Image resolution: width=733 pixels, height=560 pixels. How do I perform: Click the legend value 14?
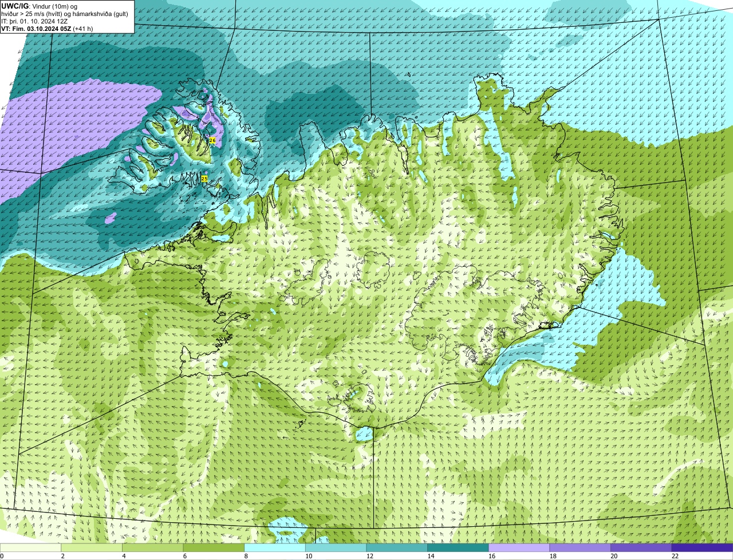coord(431,556)
